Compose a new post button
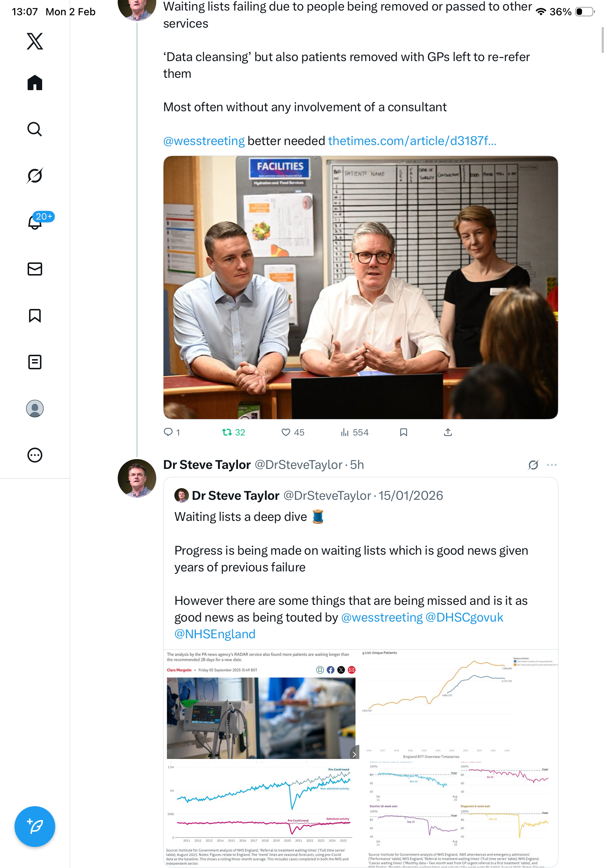 (35, 827)
